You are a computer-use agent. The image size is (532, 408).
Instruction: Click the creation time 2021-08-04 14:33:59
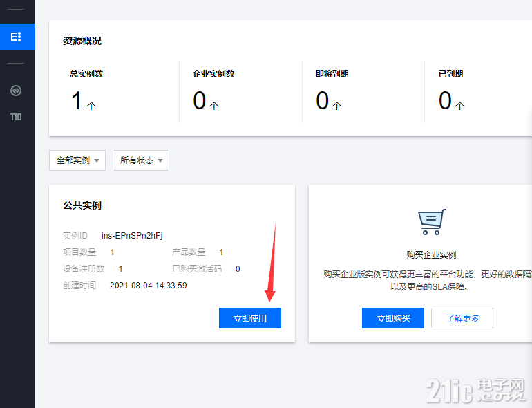149,286
